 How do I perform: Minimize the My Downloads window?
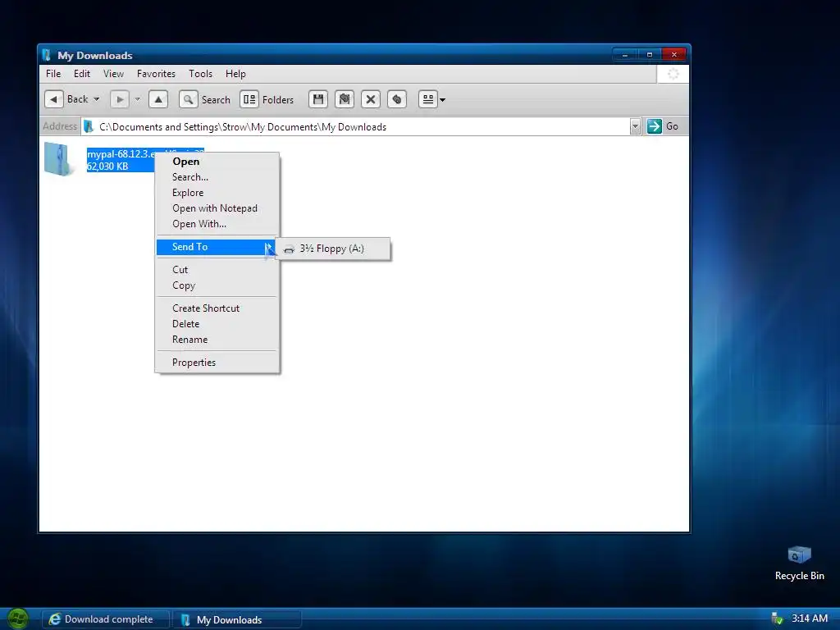point(624,55)
